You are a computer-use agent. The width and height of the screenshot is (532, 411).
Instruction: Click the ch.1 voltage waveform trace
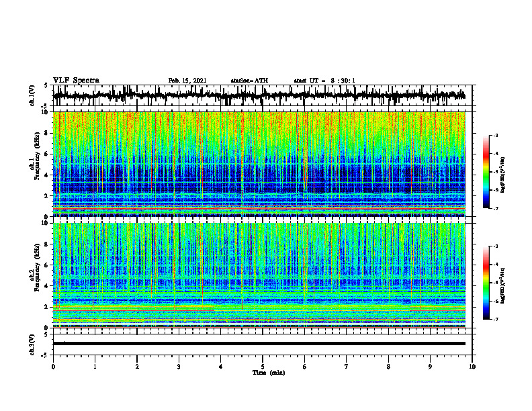(x=259, y=95)
